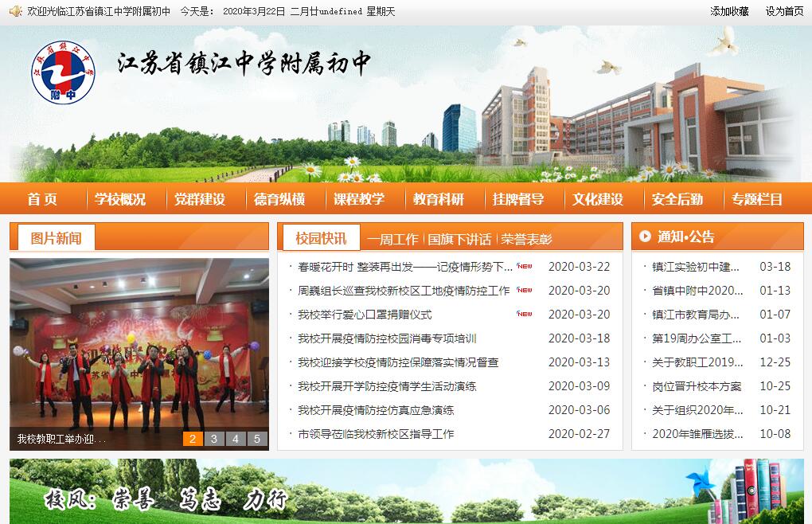
Task: Click 添加收藏 to bookmark the site
Action: 729,11
